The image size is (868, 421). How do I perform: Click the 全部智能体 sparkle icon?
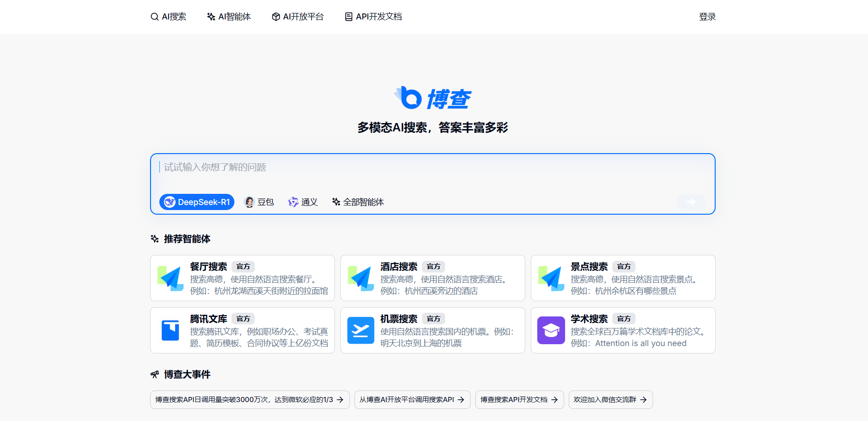click(336, 202)
